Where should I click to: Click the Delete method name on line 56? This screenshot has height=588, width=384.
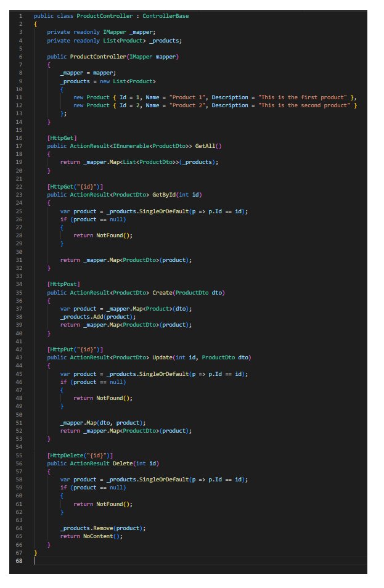click(123, 463)
